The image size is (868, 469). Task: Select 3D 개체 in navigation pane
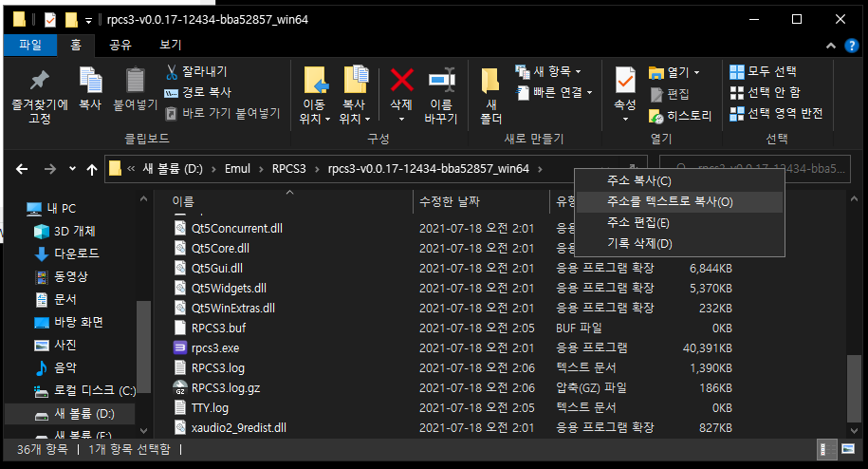(65, 232)
